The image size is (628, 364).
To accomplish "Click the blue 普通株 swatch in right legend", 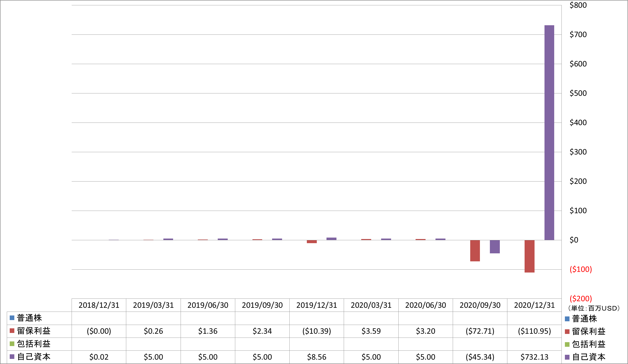I will pos(567,319).
